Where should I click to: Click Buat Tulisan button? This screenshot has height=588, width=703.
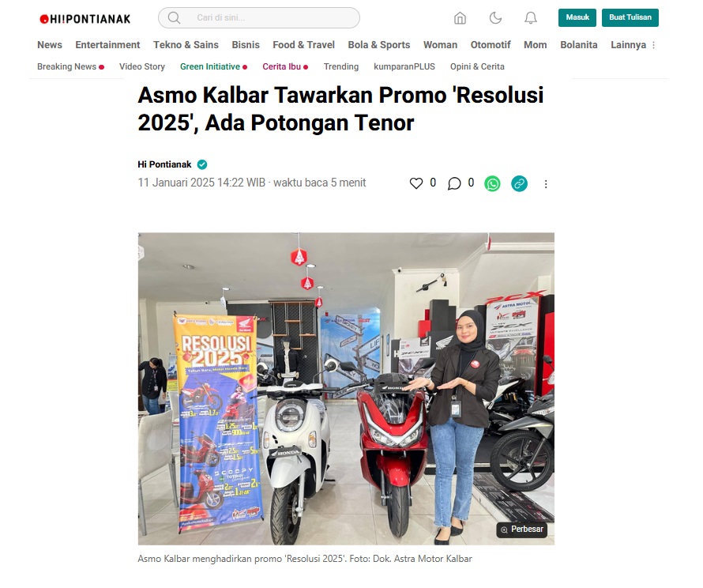630,17
